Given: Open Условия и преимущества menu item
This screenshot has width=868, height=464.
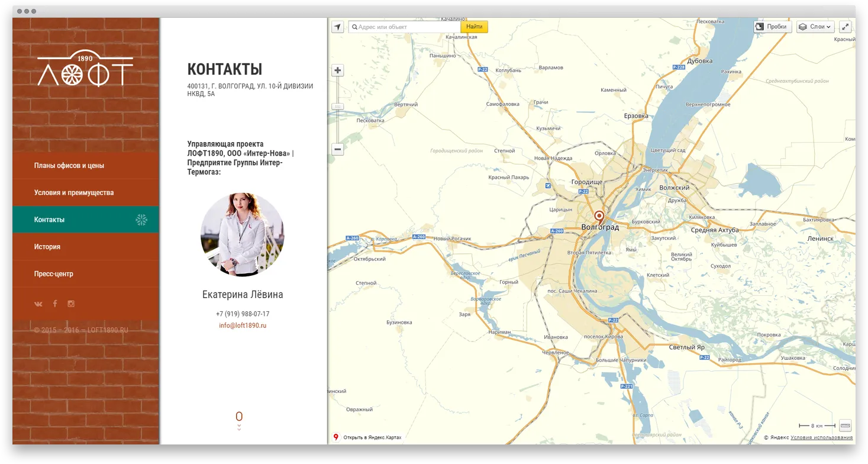Looking at the screenshot, I should point(86,193).
